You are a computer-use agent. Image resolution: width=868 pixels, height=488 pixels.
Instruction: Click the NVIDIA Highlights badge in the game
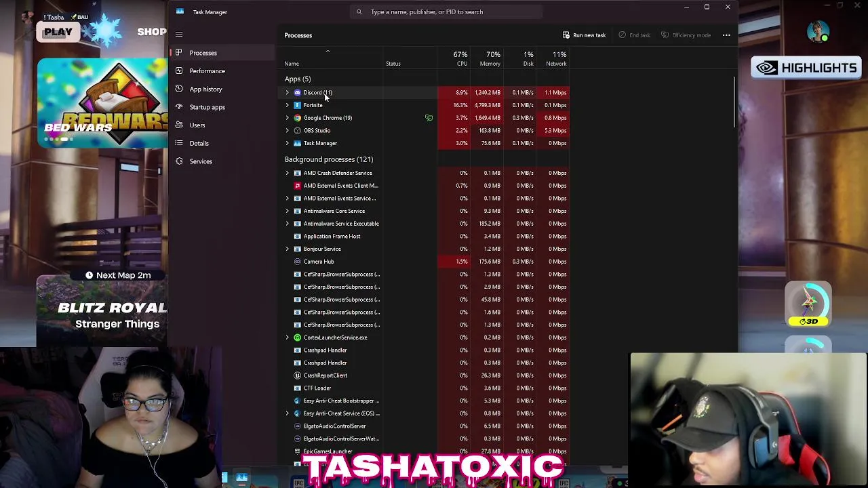click(806, 68)
